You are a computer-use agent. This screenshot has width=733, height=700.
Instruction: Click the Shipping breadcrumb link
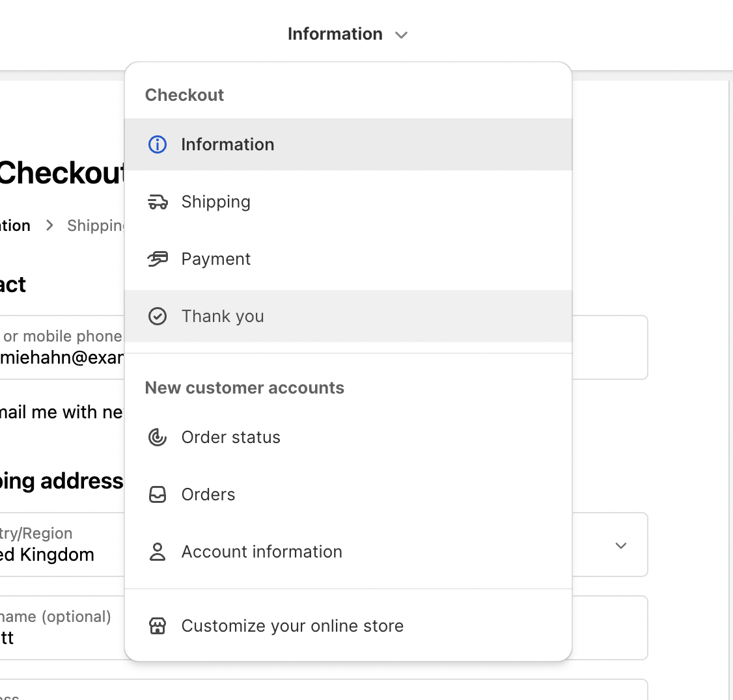(x=95, y=226)
